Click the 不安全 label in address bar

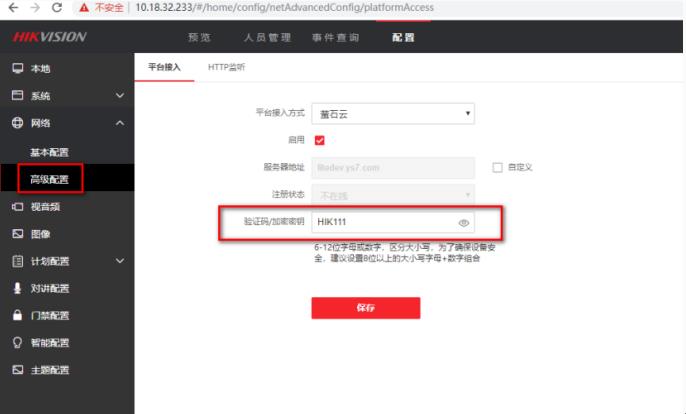point(109,7)
